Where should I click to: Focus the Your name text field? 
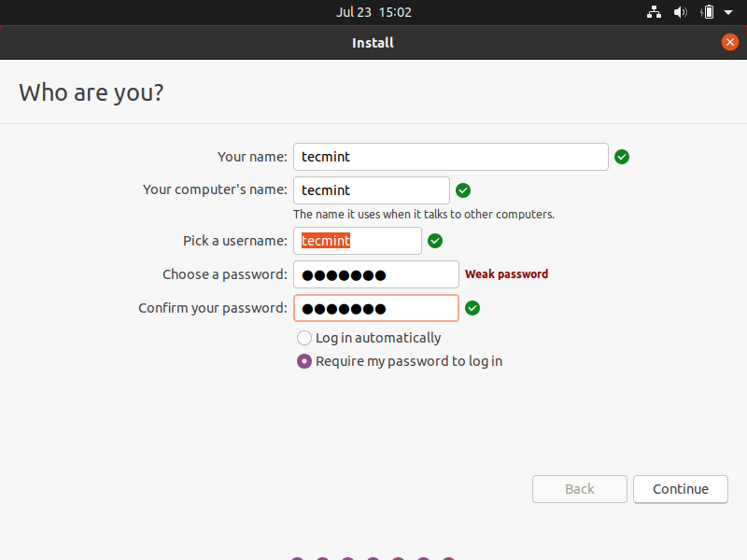click(x=450, y=157)
